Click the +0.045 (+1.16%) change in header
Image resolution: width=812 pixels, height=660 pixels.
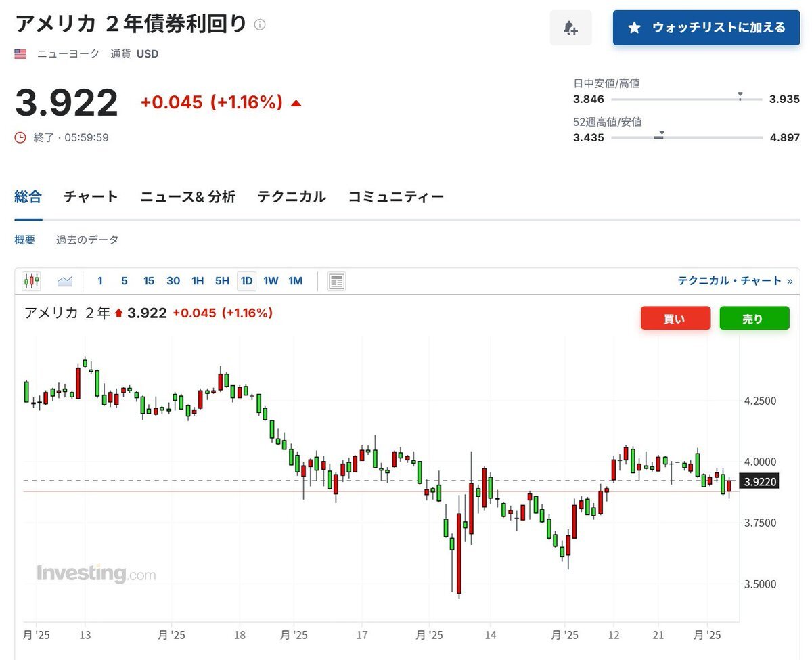tap(211, 103)
